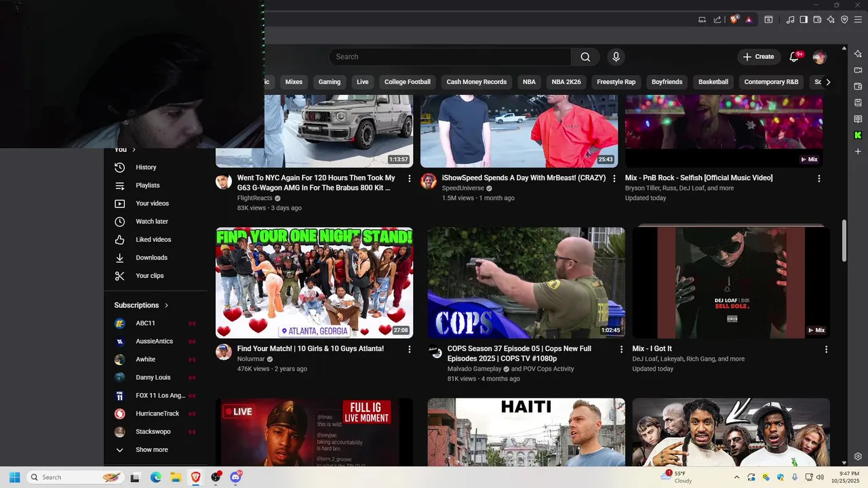Image resolution: width=868 pixels, height=488 pixels.
Task: Start voice search with the microphone icon
Action: pyautogui.click(x=616, y=57)
